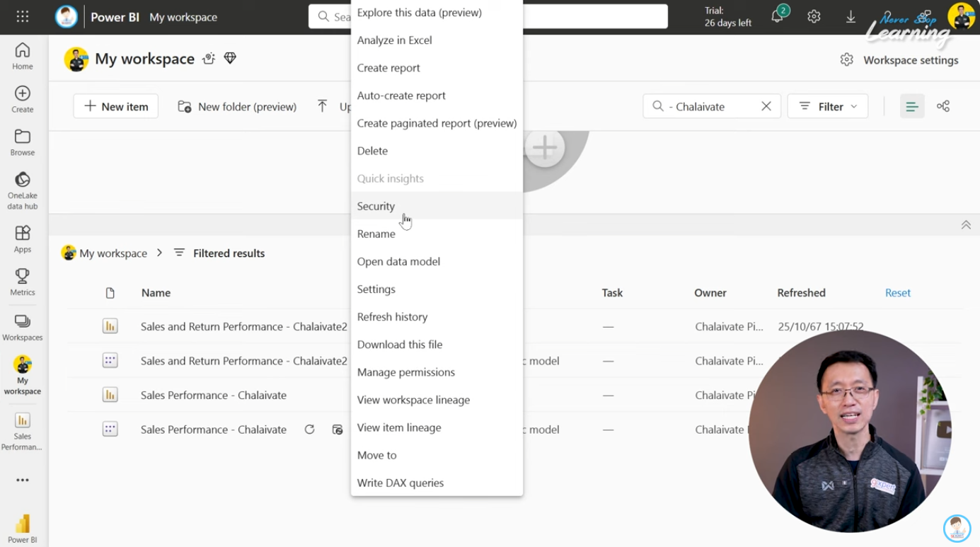Clear the Chalaivate search with the X
Screen dimensions: 980x547
[x=766, y=105]
